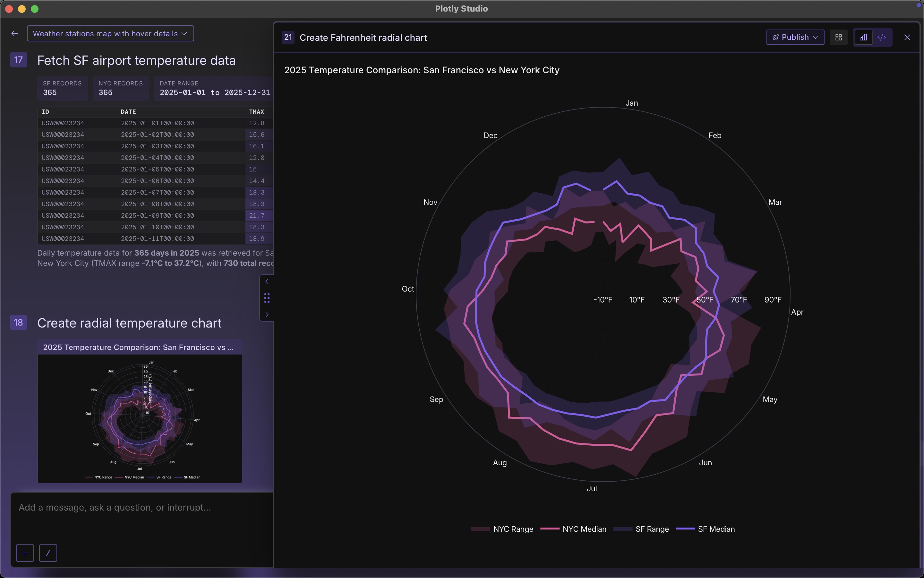Toggle NYC Median legend entry

[573, 529]
